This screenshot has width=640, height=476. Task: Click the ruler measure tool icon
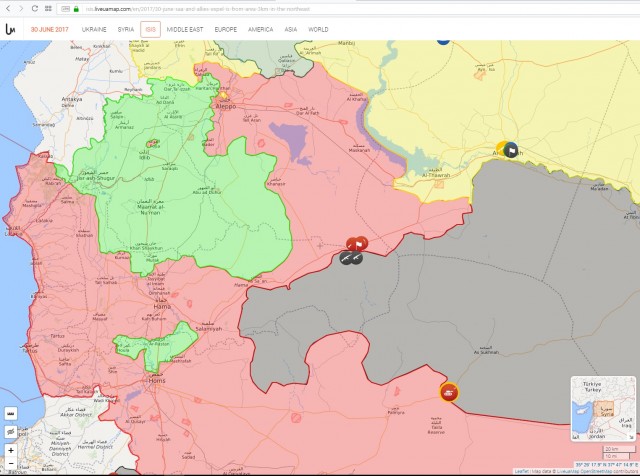tap(10, 413)
